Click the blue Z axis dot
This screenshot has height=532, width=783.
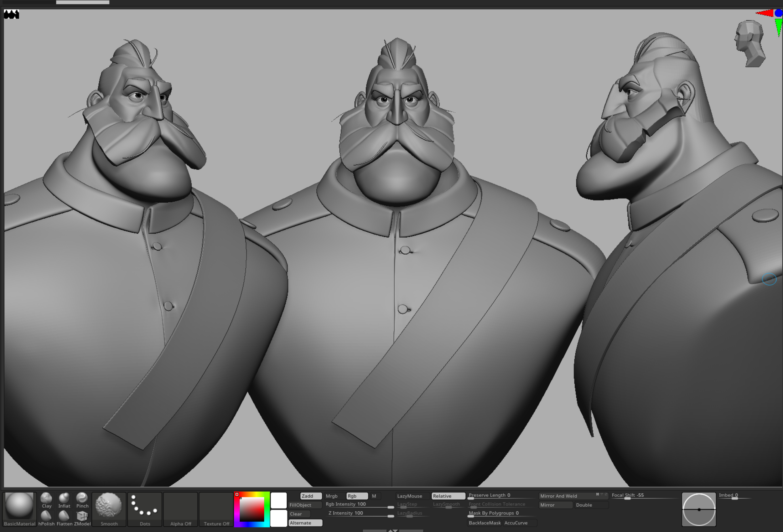779,13
